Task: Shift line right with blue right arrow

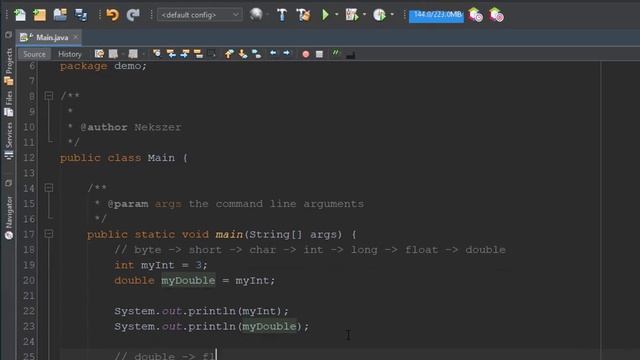Action: pyautogui.click(x=287, y=53)
